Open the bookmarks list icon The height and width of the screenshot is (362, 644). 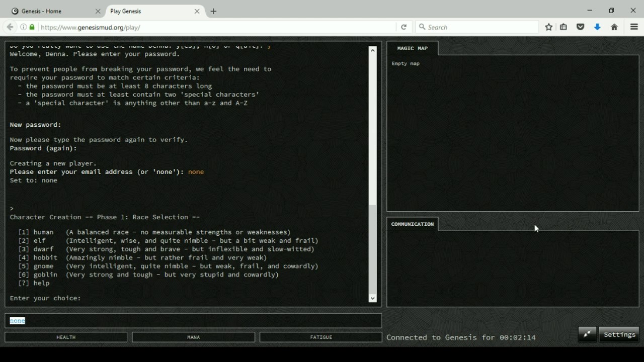[563, 27]
